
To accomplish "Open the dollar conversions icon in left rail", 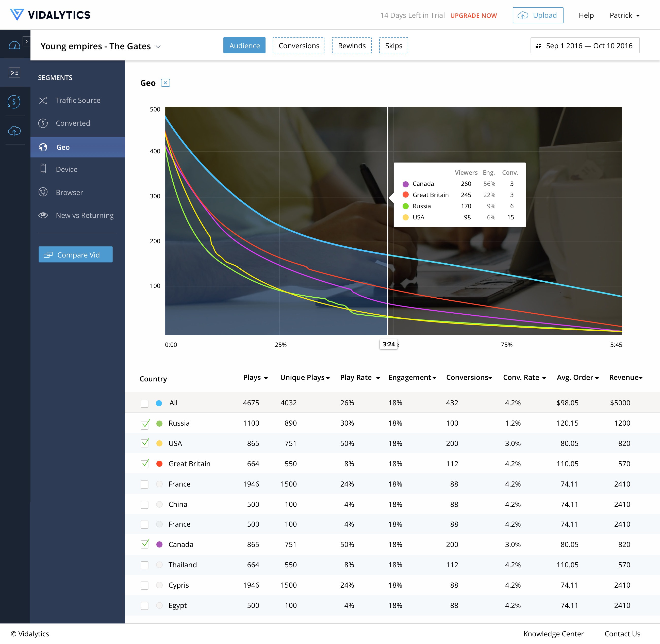I will 14,102.
